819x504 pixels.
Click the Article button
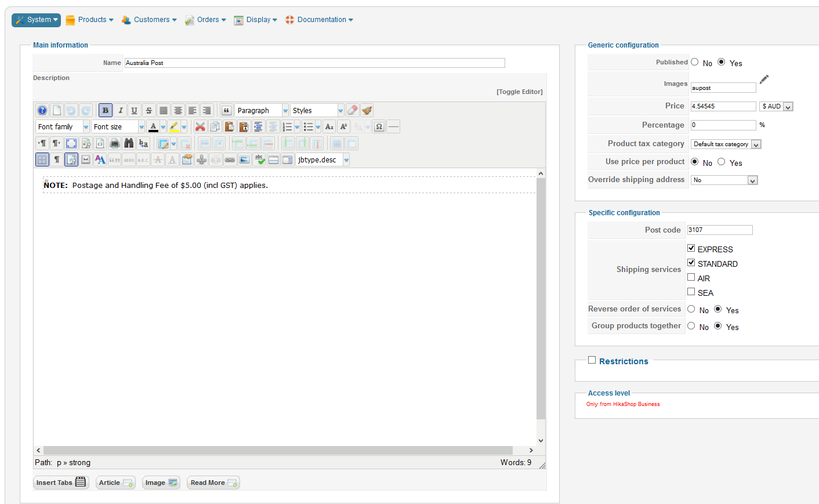click(115, 483)
